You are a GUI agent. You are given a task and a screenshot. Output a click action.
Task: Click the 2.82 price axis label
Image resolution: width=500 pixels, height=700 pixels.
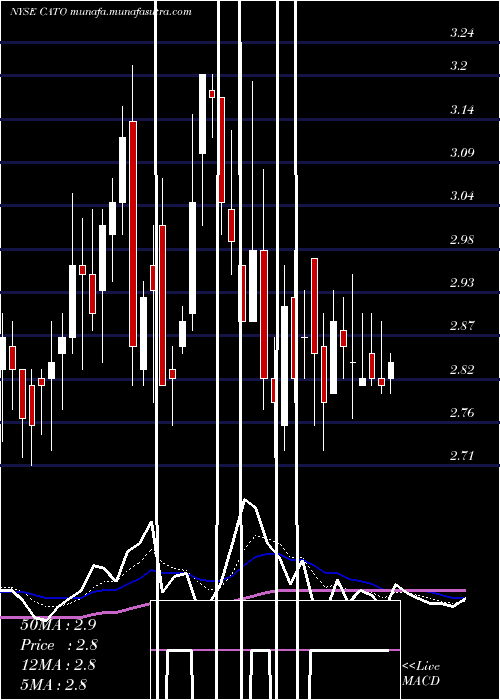(462, 370)
